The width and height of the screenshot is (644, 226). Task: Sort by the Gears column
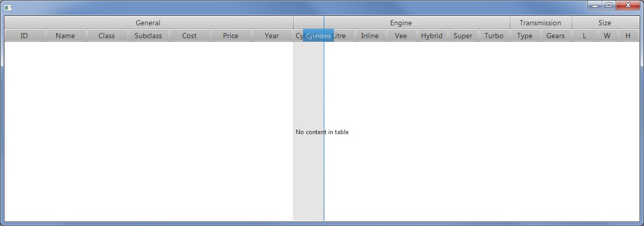(x=556, y=36)
